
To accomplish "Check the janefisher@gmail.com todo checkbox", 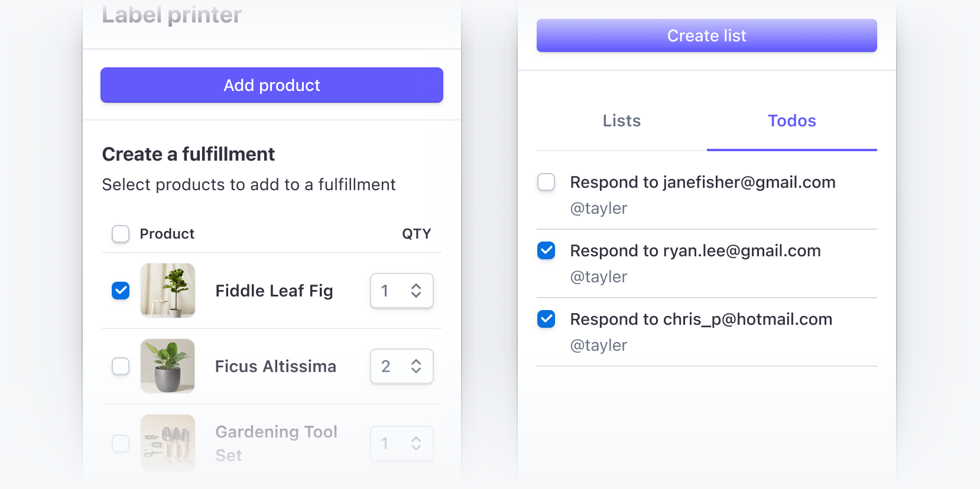I will (546, 182).
